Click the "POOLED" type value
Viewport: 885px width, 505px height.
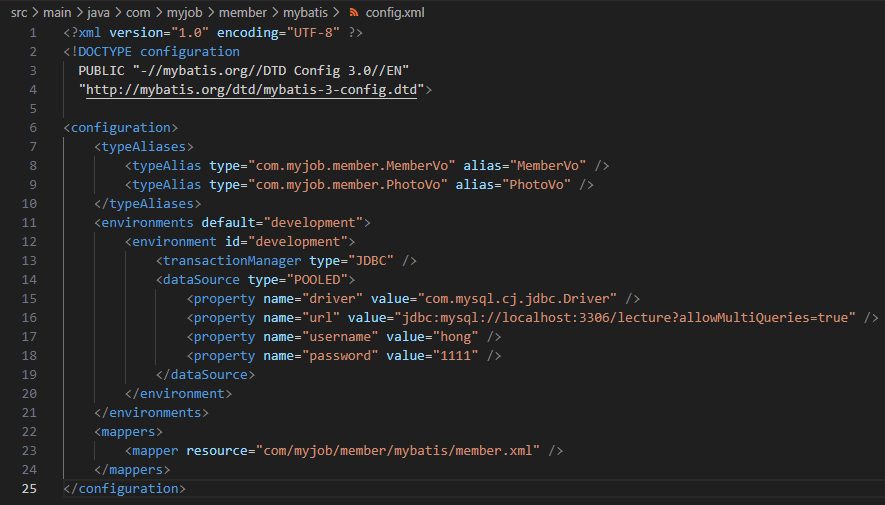[x=317, y=279]
